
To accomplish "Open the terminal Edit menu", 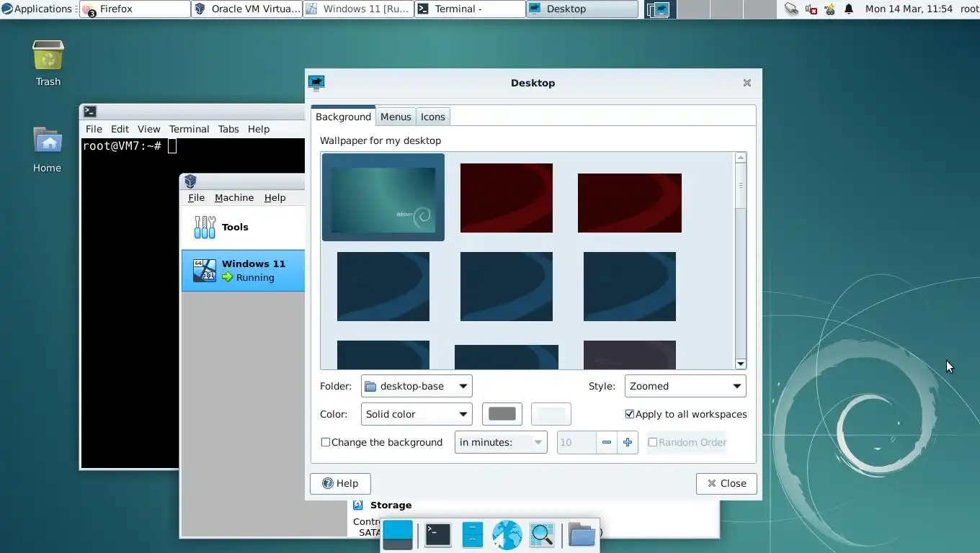I will coord(120,129).
